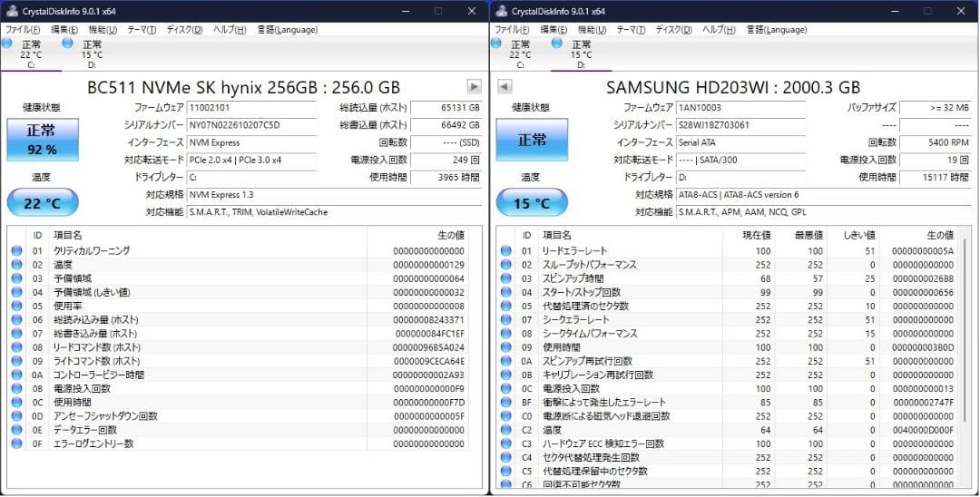Click status icon for 代替処理保留中のセクタ数 row

(x=505, y=471)
